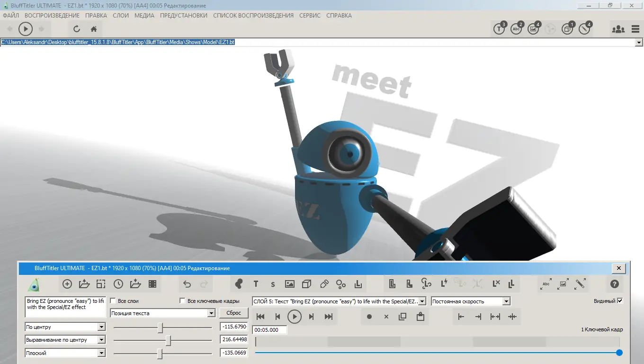
Task: Click the "Сброс" reset button
Action: [233, 313]
